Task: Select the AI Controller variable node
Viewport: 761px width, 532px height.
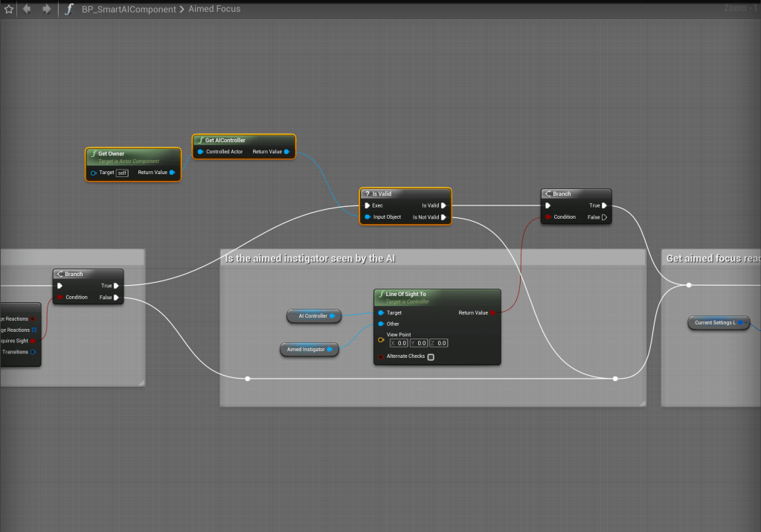Action: [x=312, y=315]
